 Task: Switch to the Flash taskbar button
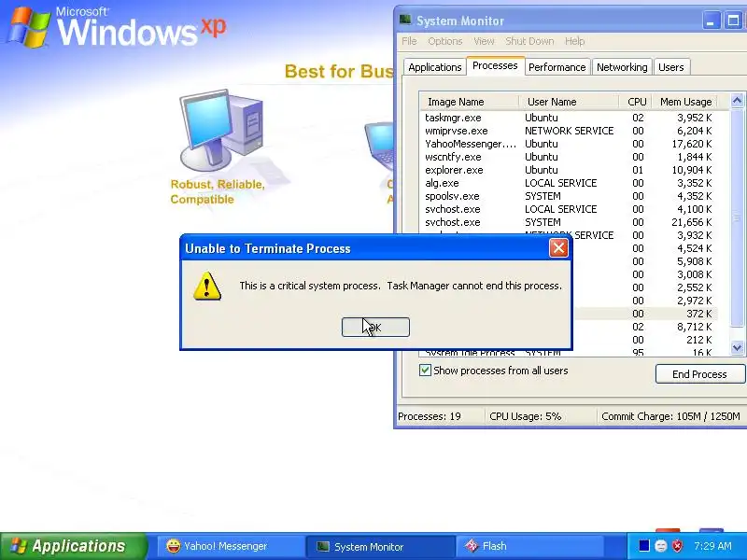point(529,546)
